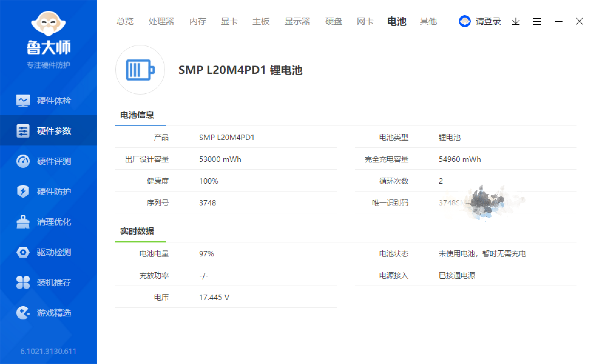
Task: Open 清理优化 broom icon
Action: point(23,222)
